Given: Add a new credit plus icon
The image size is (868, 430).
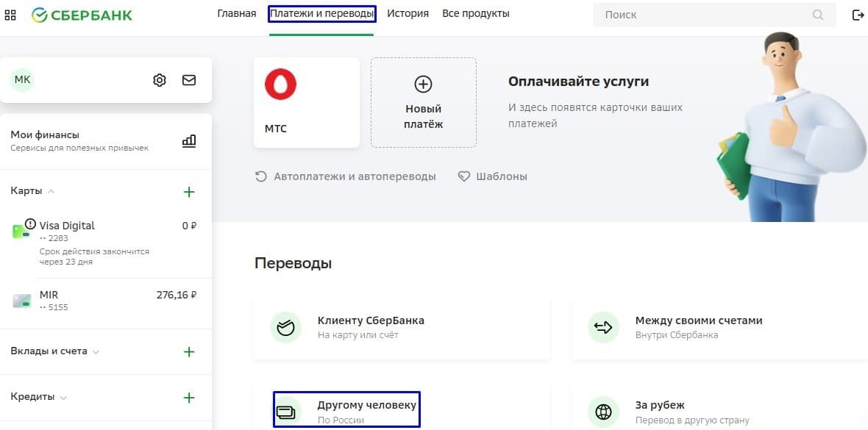Looking at the screenshot, I should point(189,398).
